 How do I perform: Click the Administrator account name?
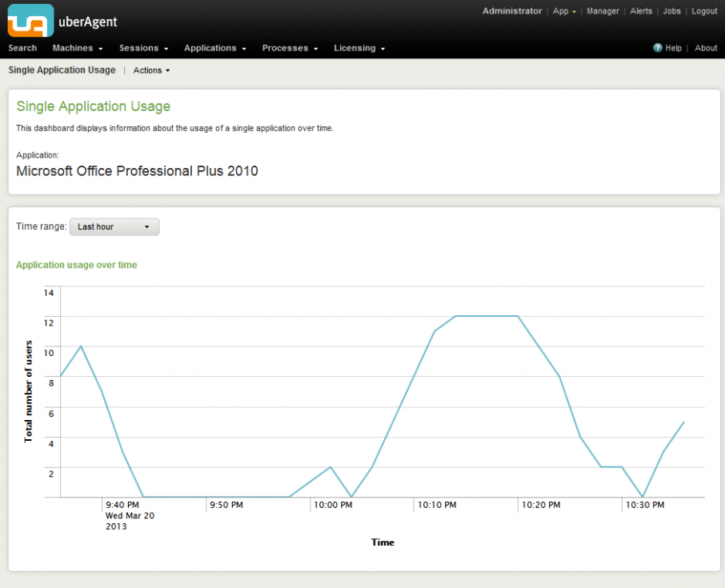click(512, 11)
